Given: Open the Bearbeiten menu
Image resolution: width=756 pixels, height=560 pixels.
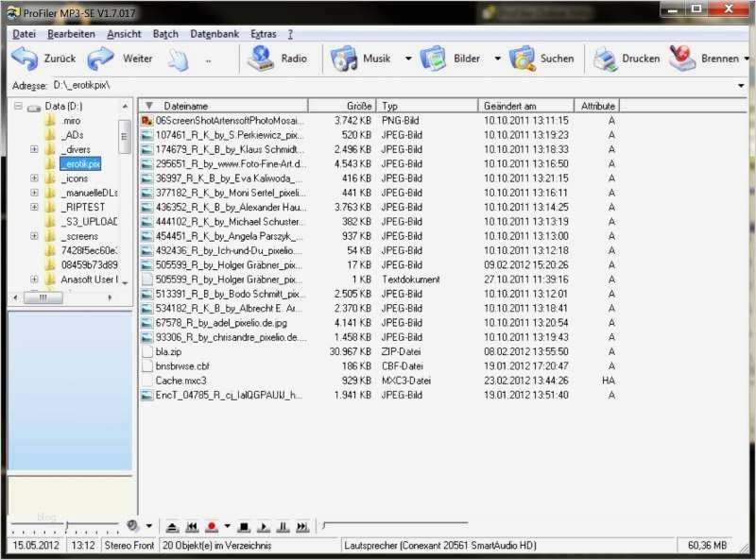Looking at the screenshot, I should pyautogui.click(x=71, y=34).
